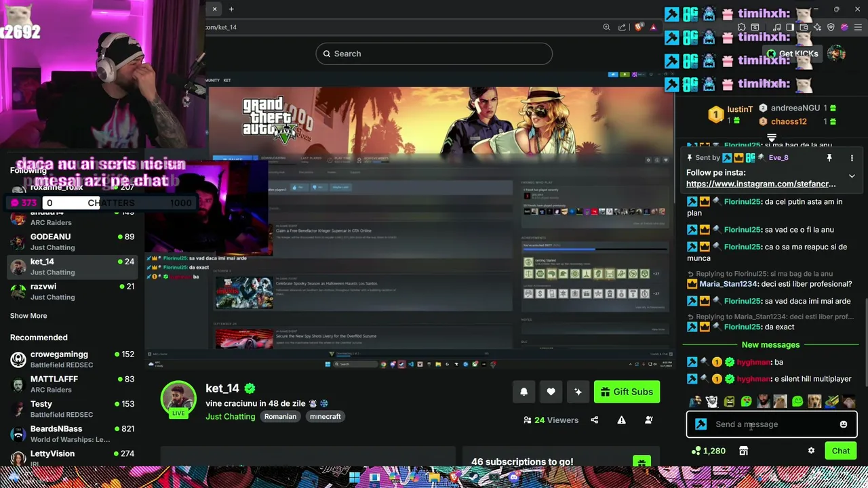Click the ket_14 channel name heading

222,388
